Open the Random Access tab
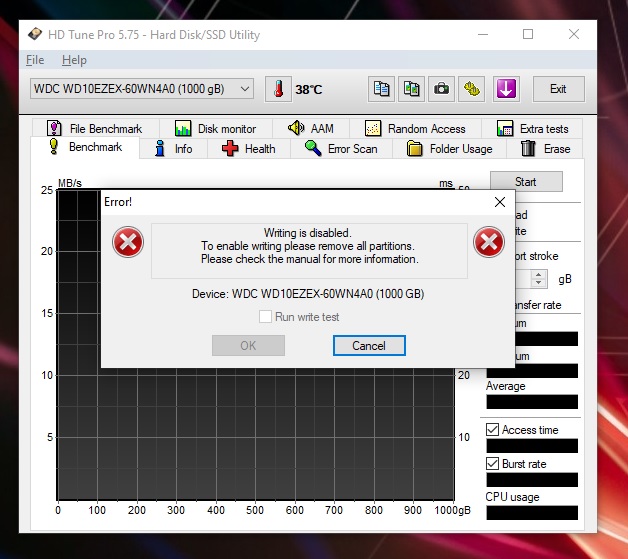The image size is (628, 559). pos(415,129)
